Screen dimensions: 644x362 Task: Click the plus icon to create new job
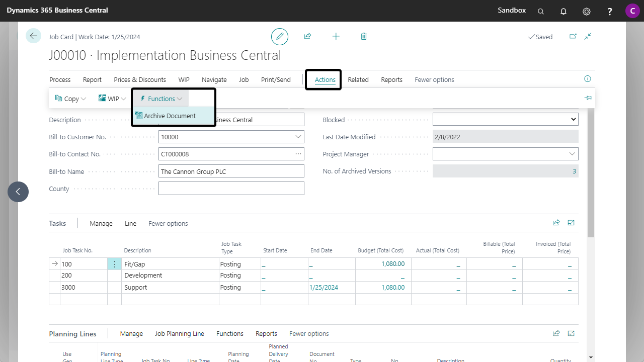[336, 36]
